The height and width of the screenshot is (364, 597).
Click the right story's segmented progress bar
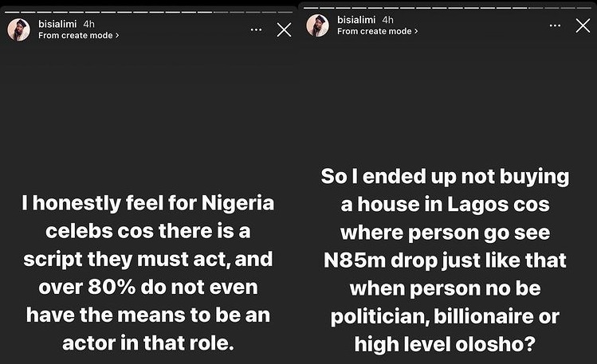(448, 7)
